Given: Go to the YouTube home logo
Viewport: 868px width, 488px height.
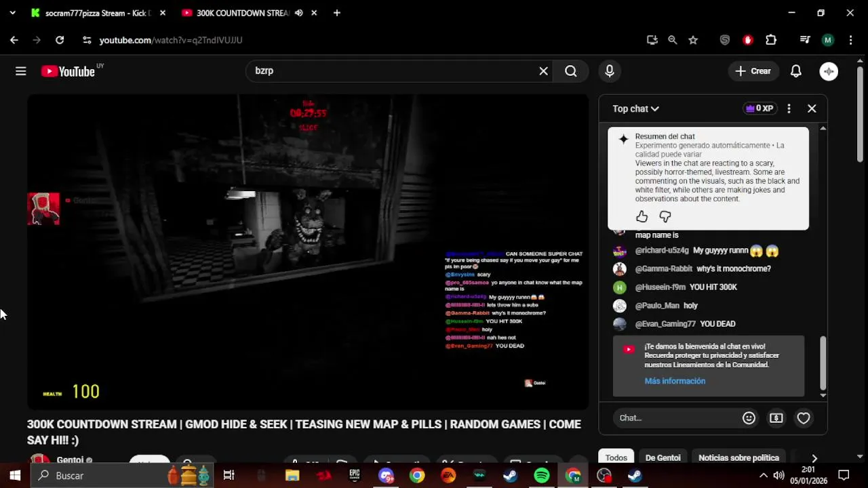Looking at the screenshot, I should pyautogui.click(x=68, y=71).
